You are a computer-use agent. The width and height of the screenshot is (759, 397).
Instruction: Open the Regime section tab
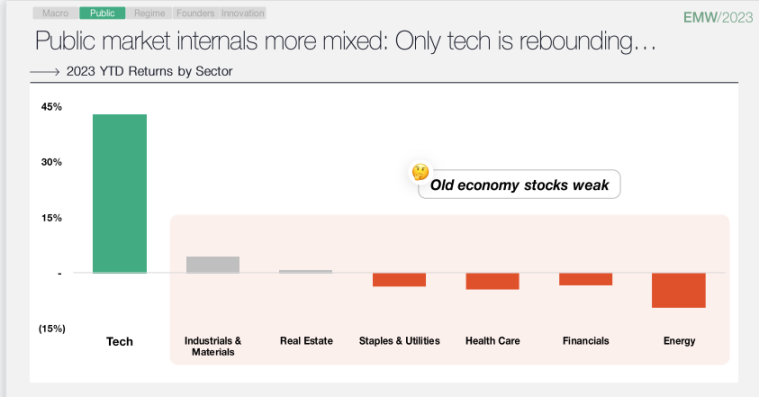coord(149,13)
